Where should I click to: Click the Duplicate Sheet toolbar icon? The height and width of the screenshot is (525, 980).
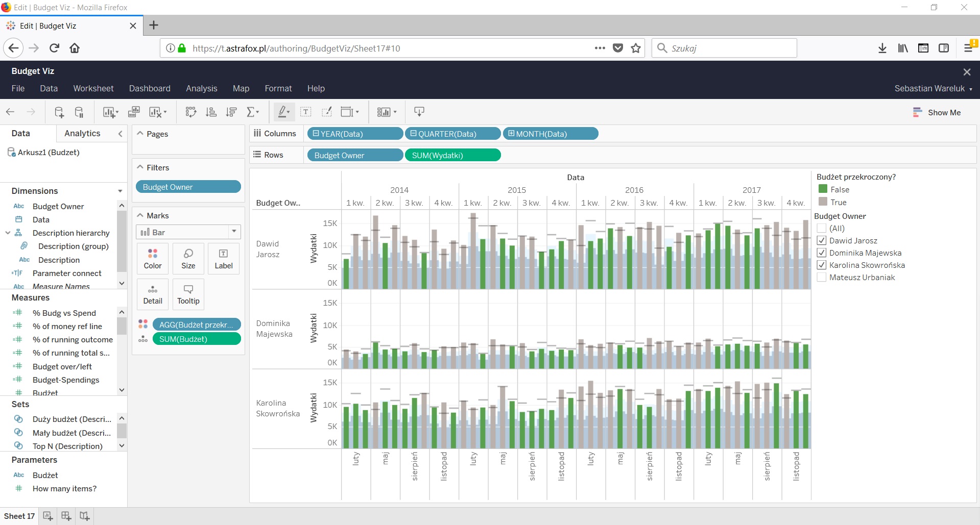tap(134, 112)
